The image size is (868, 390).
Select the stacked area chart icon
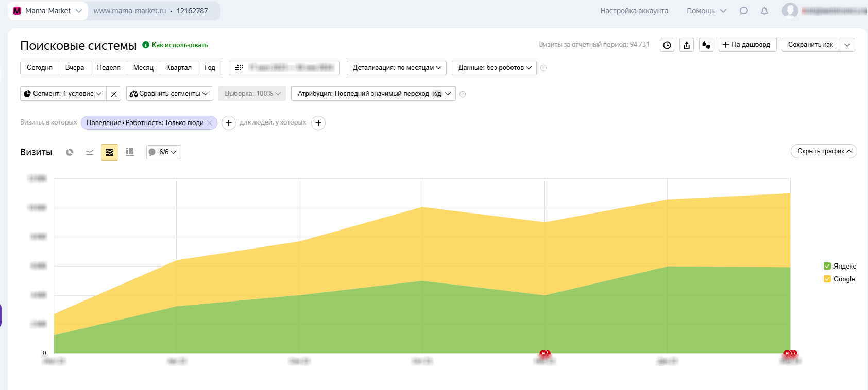110,152
